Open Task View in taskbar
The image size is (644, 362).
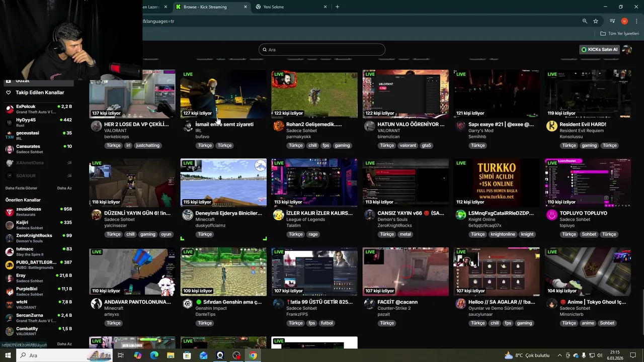(x=121, y=355)
